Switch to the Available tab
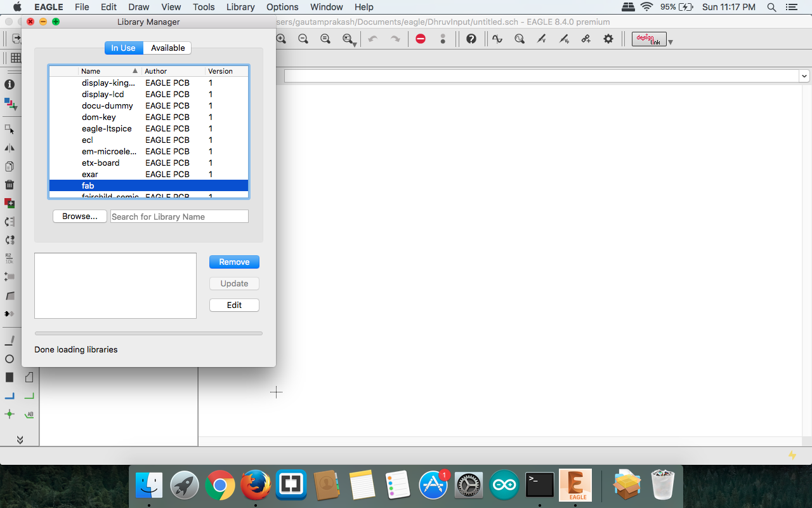The height and width of the screenshot is (508, 812). (x=167, y=48)
